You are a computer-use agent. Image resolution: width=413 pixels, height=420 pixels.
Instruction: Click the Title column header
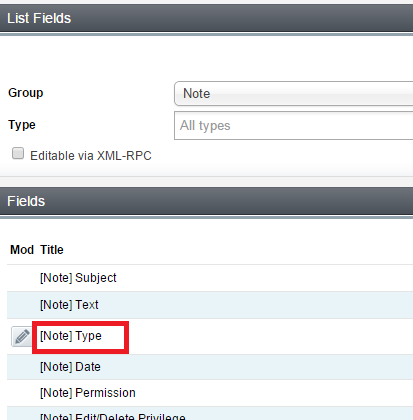coord(52,250)
